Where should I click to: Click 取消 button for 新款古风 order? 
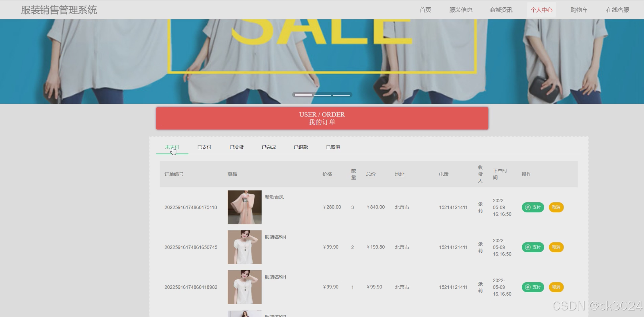click(x=556, y=207)
